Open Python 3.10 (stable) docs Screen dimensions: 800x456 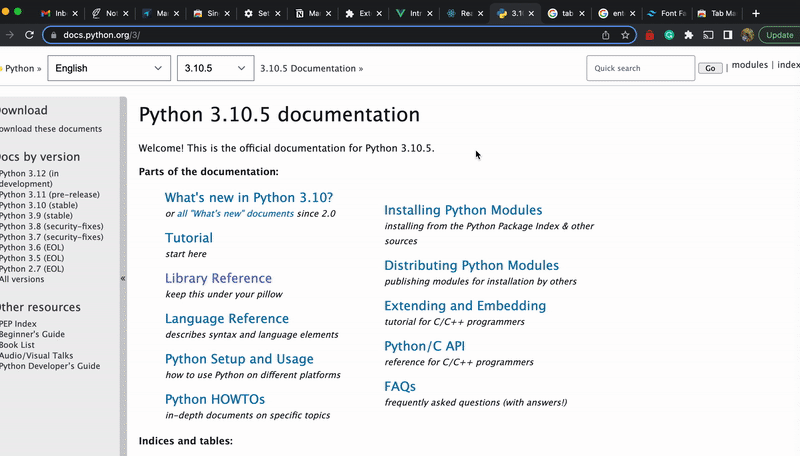pos(39,205)
